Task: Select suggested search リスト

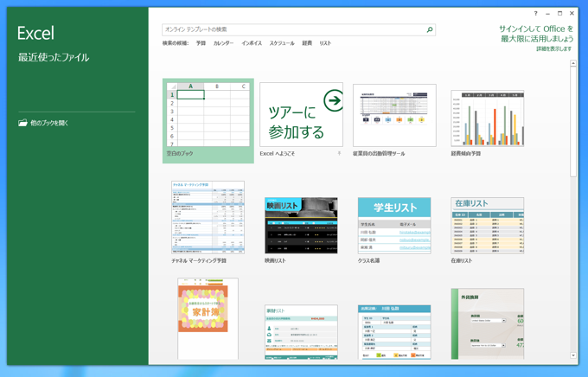Action: click(325, 43)
